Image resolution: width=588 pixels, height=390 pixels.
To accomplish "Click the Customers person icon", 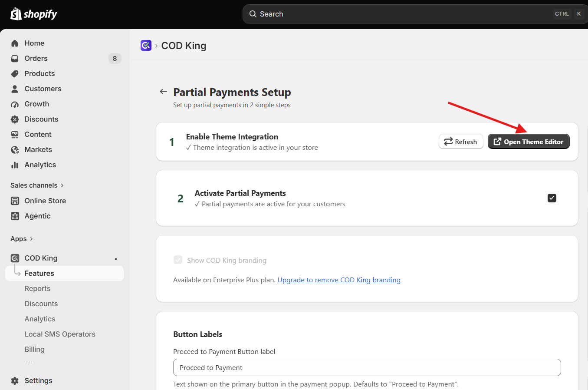I will (15, 89).
